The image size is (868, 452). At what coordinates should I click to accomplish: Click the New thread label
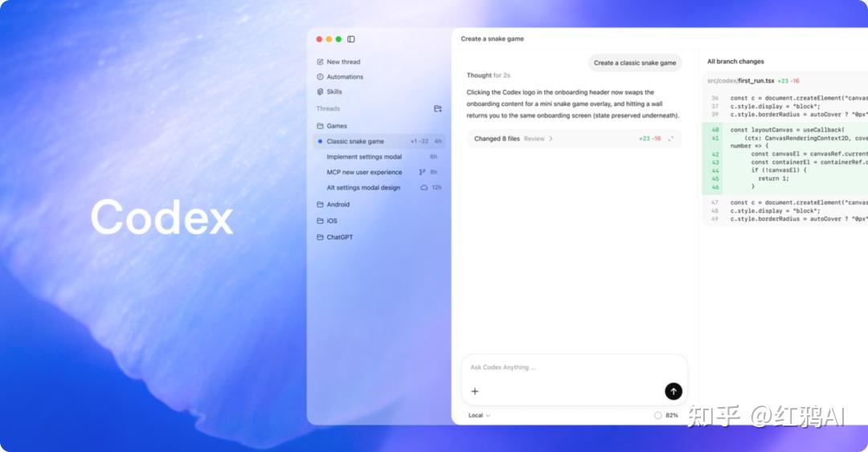pos(343,62)
